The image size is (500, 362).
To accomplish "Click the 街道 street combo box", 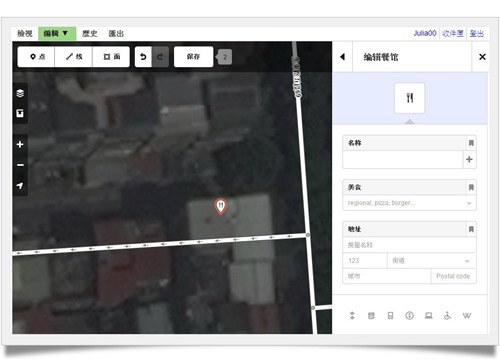I will click(432, 261).
